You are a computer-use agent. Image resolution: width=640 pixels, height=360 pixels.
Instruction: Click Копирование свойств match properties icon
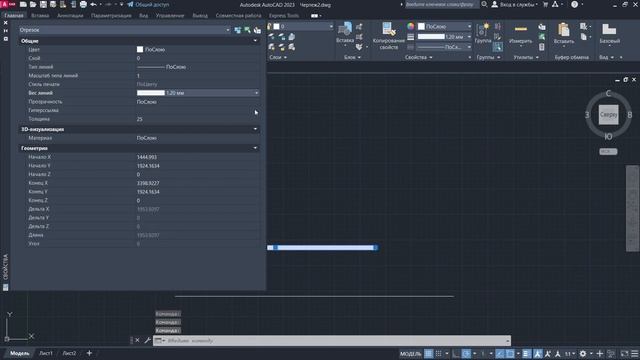pyautogui.click(x=389, y=29)
